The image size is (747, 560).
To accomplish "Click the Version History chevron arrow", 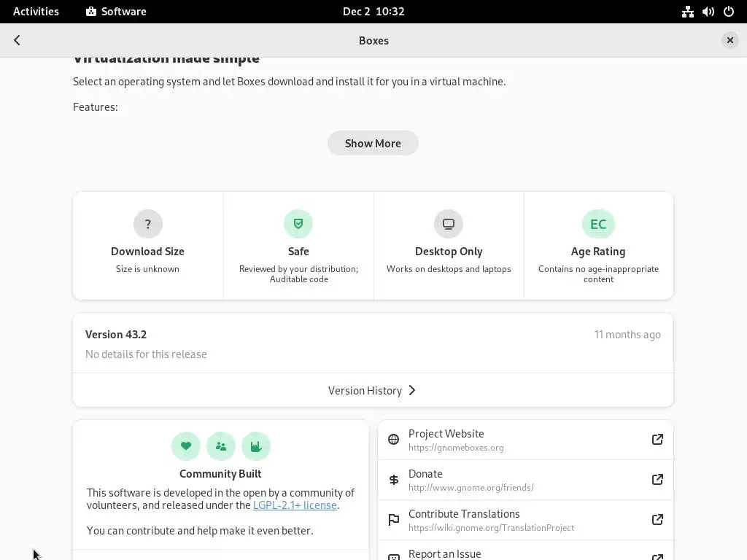I will click(x=413, y=391).
